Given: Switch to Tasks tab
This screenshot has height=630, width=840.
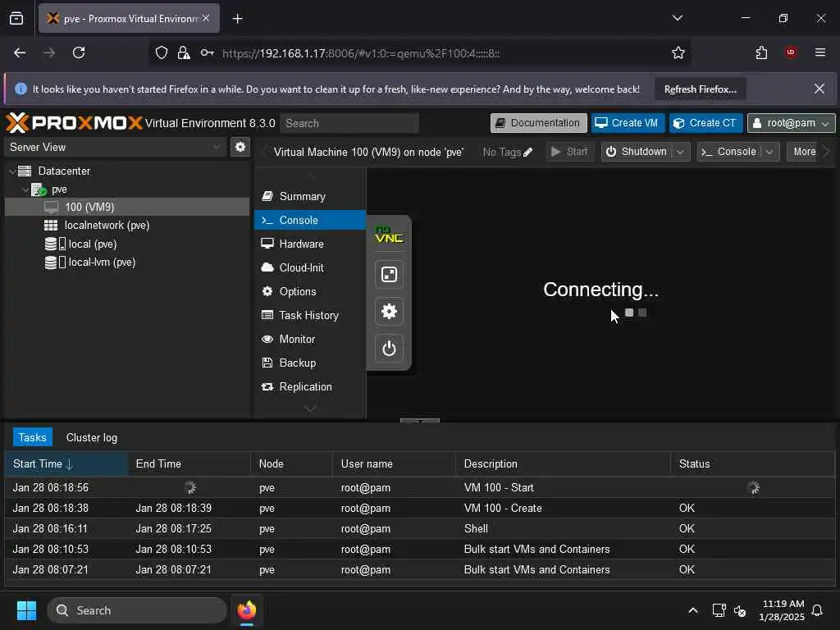Looking at the screenshot, I should (32, 438).
